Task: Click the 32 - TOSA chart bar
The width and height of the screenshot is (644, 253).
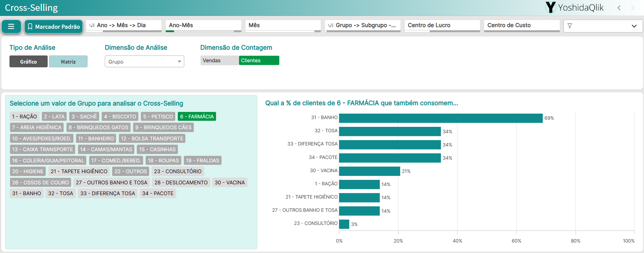Action: tap(390, 131)
